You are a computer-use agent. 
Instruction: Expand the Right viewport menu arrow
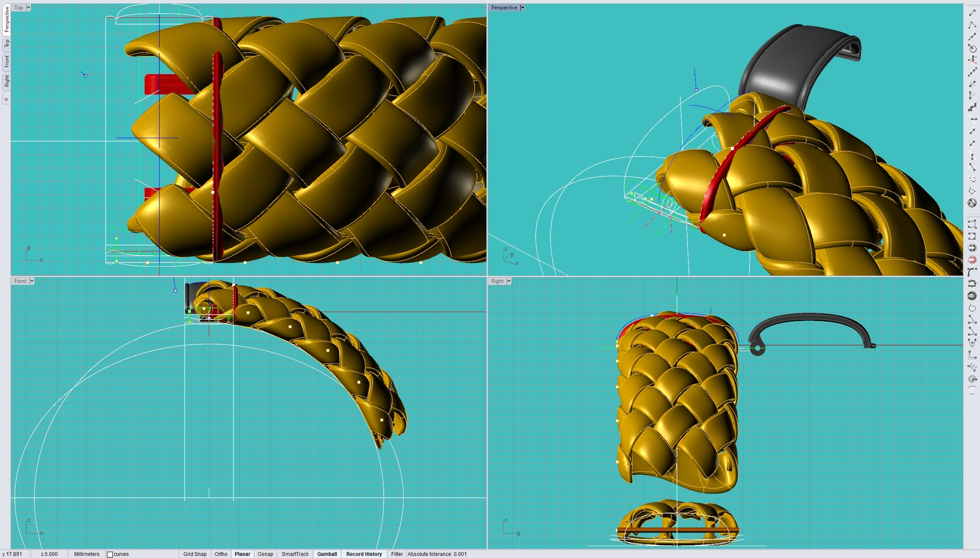click(x=509, y=281)
